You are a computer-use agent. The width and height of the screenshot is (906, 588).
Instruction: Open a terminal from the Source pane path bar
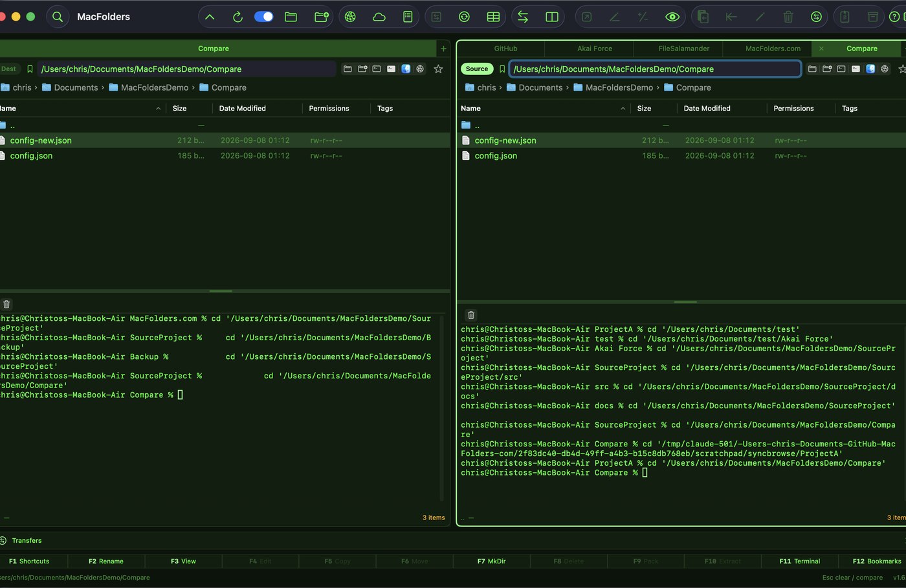click(x=841, y=69)
